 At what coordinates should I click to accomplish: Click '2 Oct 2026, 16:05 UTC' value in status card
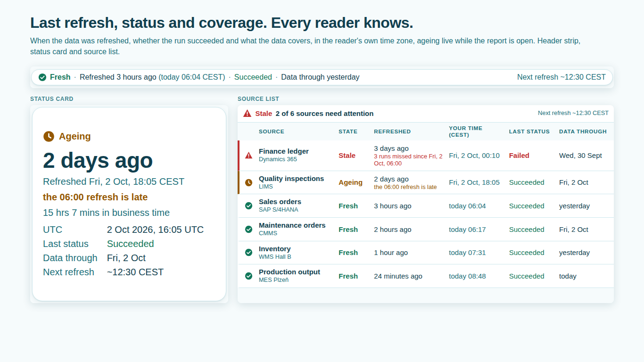point(156,230)
